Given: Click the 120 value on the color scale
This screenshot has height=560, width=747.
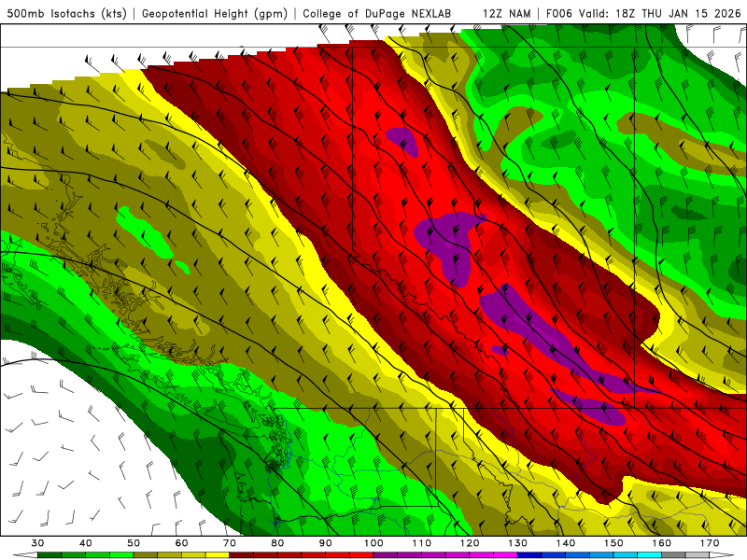Looking at the screenshot, I should [470, 543].
